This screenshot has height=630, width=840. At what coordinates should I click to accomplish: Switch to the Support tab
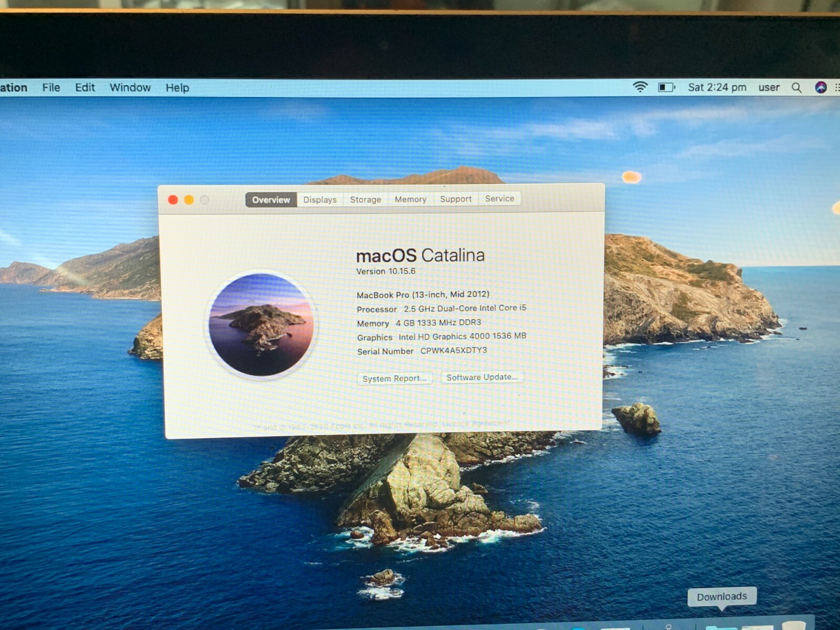click(x=456, y=199)
